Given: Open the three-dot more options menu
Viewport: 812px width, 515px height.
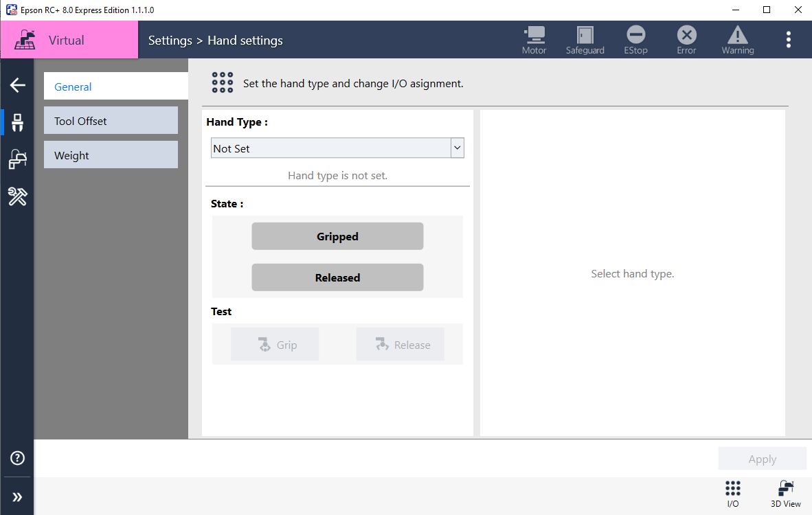Looking at the screenshot, I should (x=788, y=40).
